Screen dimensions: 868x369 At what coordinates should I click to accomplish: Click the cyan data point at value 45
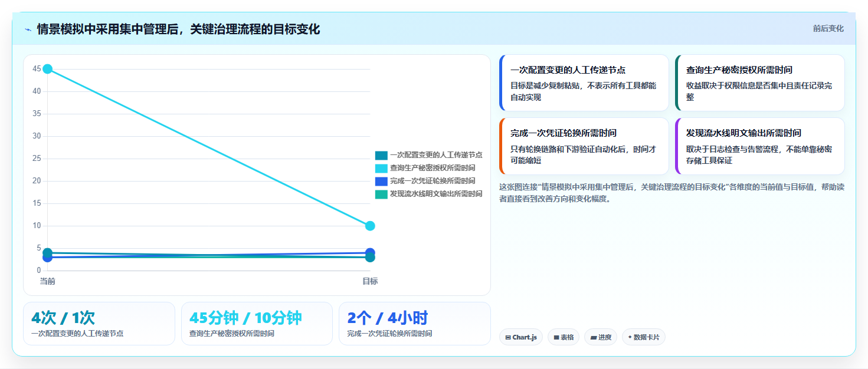click(x=48, y=69)
